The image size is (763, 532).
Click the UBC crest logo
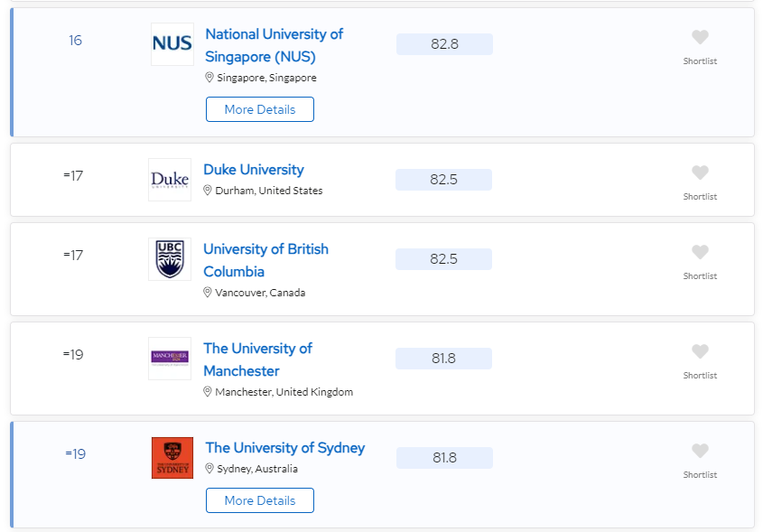[170, 259]
